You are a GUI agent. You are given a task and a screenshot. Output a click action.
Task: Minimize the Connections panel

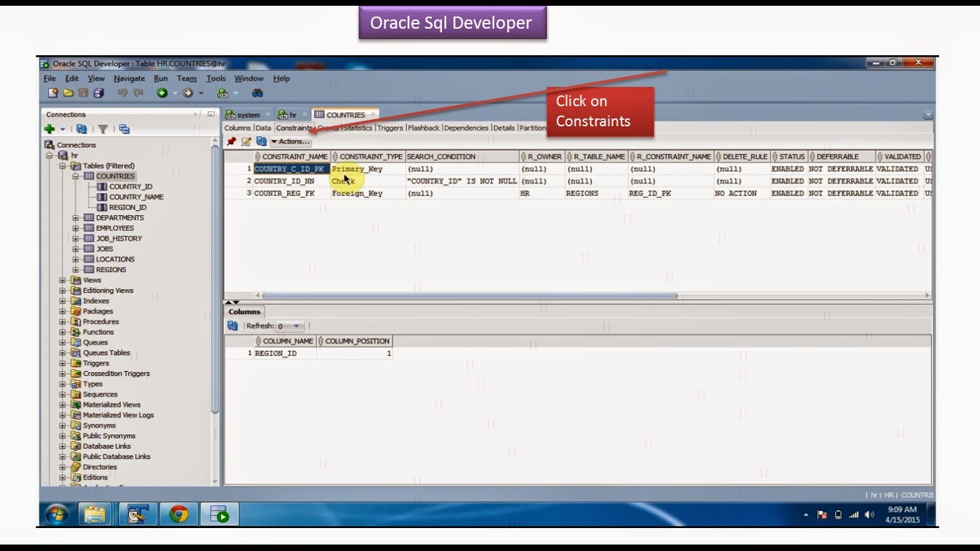click(210, 115)
